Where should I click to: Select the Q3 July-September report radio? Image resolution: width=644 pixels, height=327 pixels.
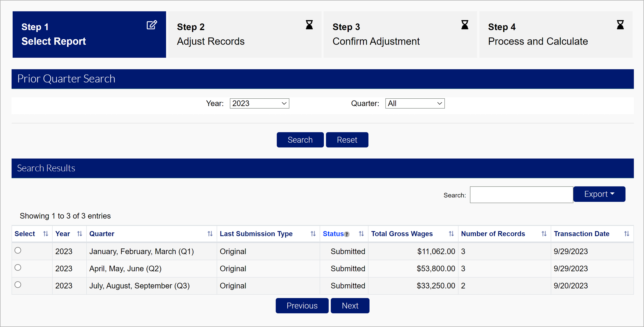click(x=18, y=285)
